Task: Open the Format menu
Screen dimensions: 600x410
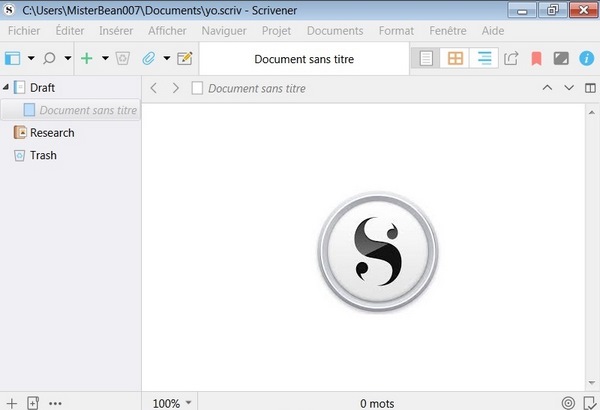Action: point(396,31)
